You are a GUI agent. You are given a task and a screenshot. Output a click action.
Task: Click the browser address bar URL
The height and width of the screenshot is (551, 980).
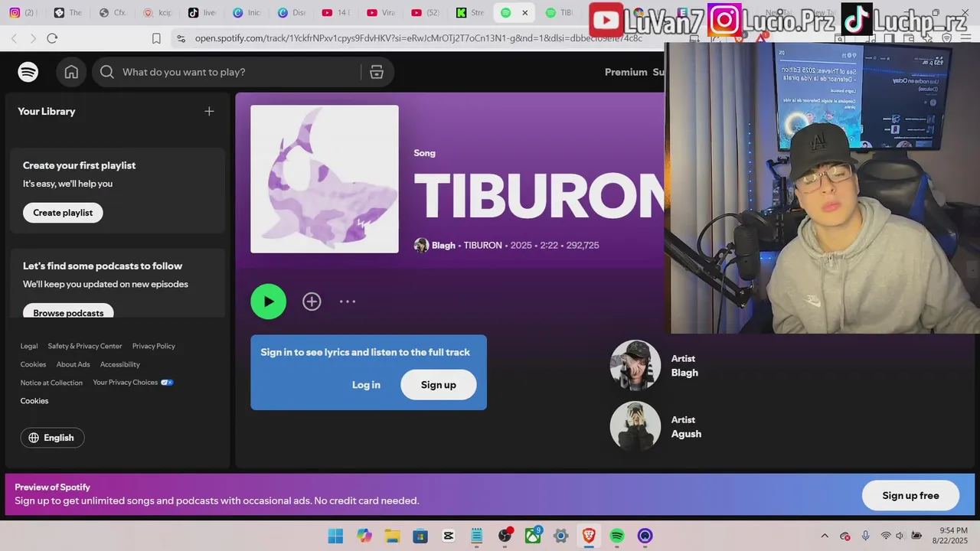pyautogui.click(x=418, y=38)
